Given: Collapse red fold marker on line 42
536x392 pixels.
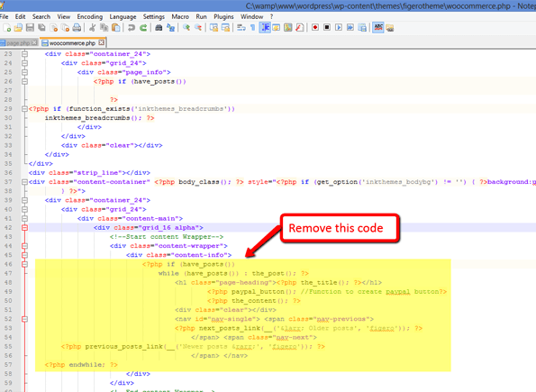Looking at the screenshot, I should (24, 227).
